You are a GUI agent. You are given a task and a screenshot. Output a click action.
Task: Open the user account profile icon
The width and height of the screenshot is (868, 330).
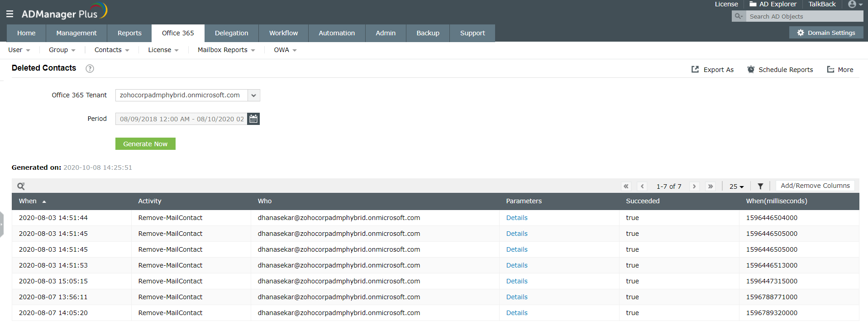pos(855,4)
